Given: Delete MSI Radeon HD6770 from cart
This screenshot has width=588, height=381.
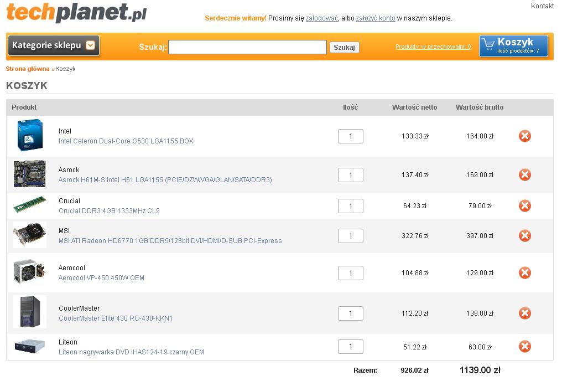Looking at the screenshot, I should pyautogui.click(x=524, y=236).
